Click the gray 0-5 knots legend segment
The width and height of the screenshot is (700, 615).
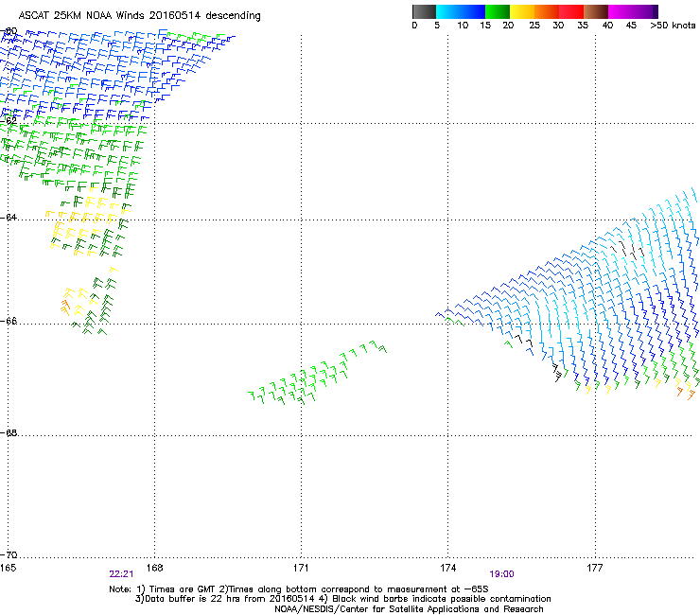424,11
